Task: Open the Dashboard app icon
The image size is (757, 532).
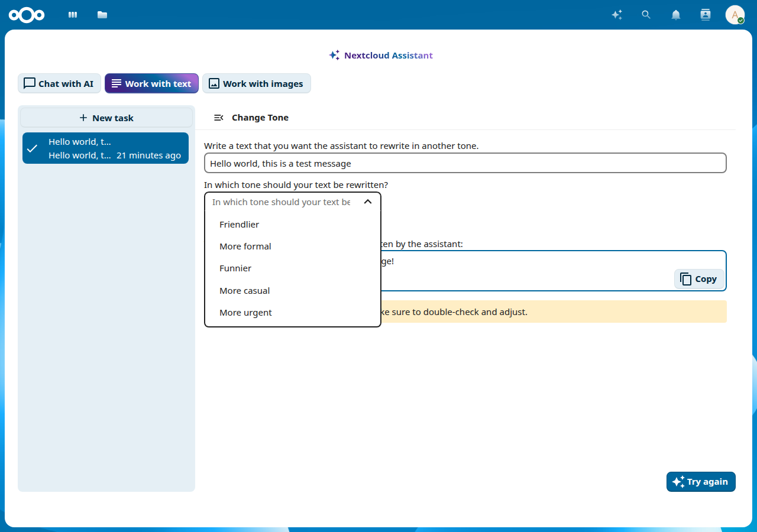Action: [x=73, y=15]
